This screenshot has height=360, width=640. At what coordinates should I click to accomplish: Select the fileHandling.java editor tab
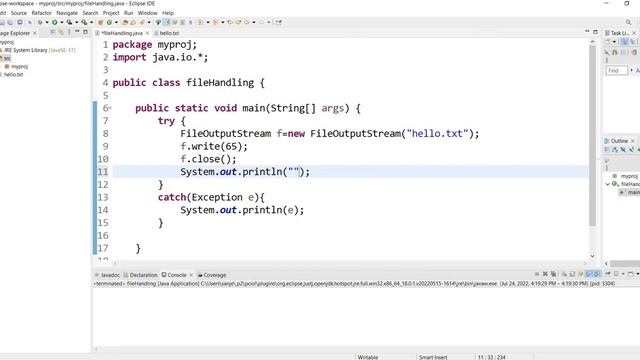point(122,33)
